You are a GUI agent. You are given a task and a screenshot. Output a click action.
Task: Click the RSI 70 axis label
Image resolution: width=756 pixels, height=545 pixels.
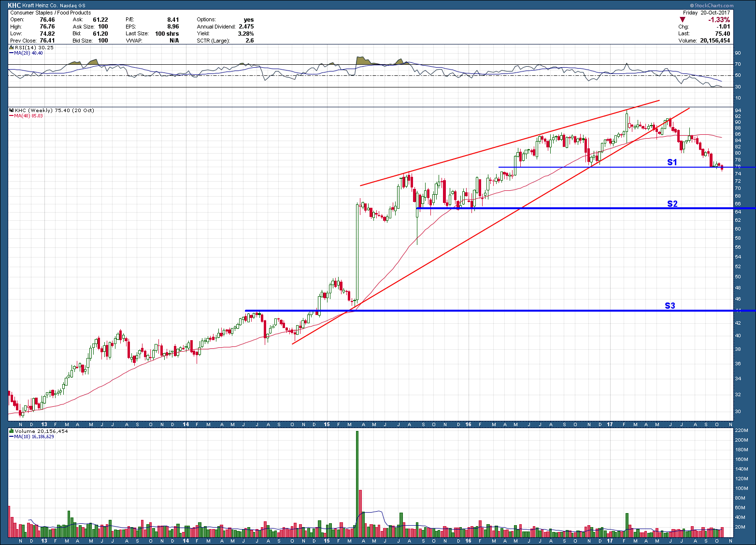(738, 64)
